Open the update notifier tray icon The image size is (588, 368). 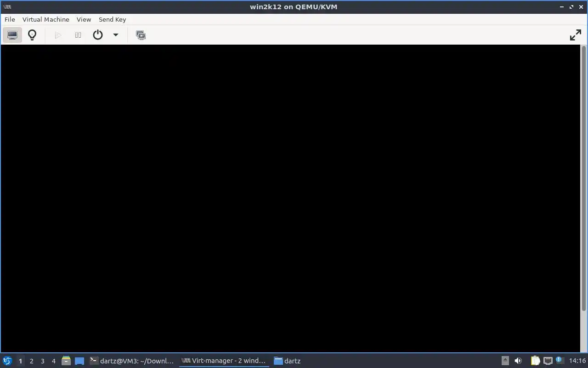click(559, 360)
